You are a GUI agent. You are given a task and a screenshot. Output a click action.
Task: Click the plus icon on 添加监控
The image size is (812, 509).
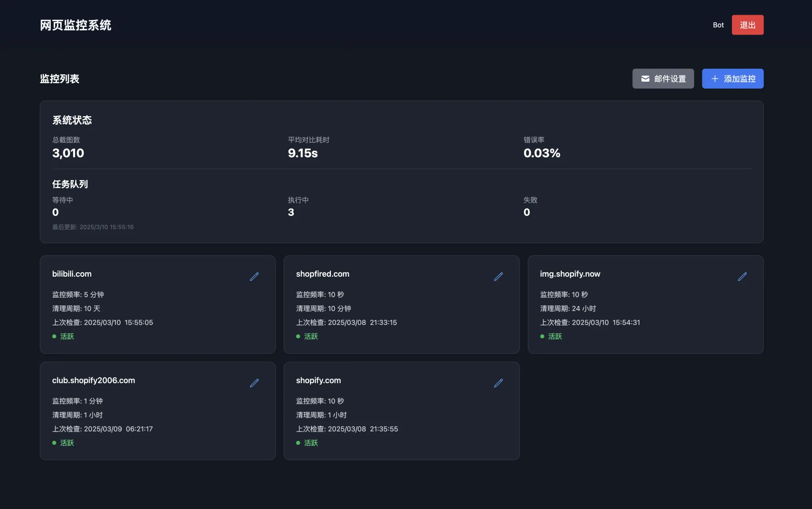pos(715,78)
